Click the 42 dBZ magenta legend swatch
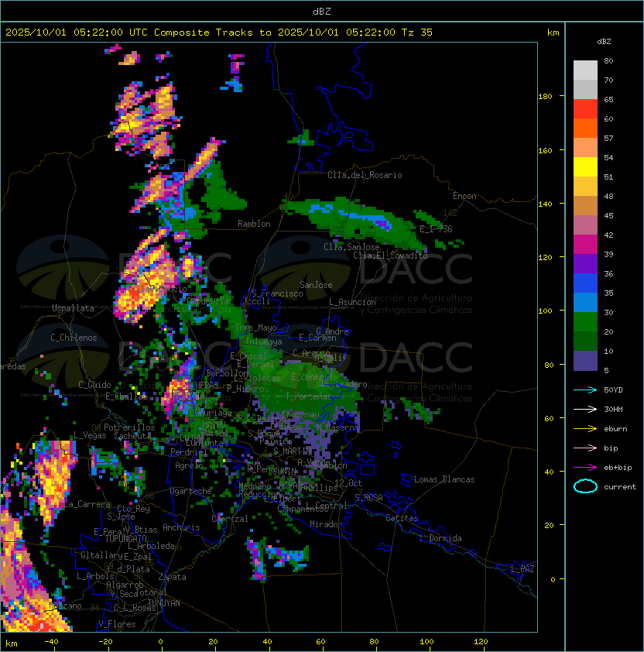644x652 pixels. coord(585,245)
